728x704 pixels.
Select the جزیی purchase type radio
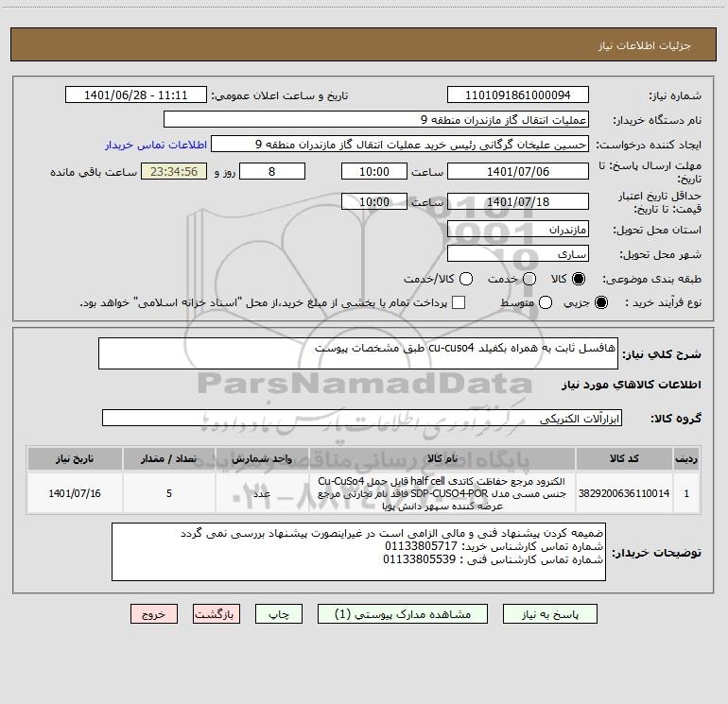(x=601, y=302)
